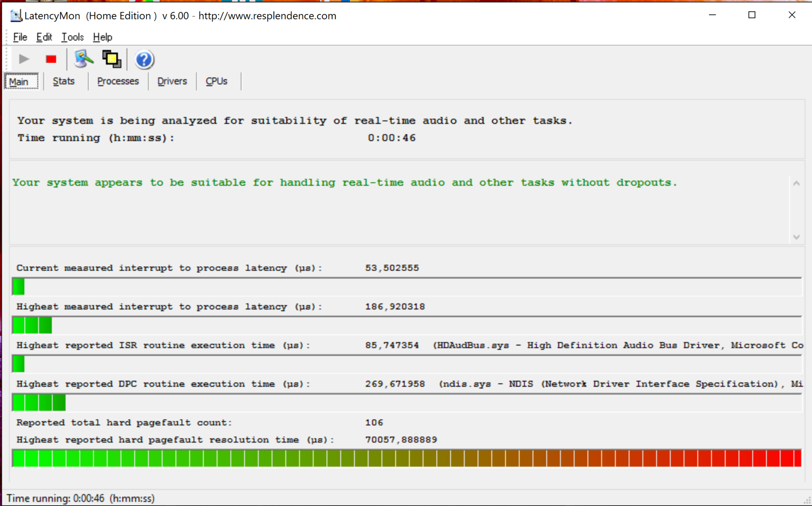The width and height of the screenshot is (812, 506).
Task: Open the blue question mark help icon
Action: pyautogui.click(x=144, y=60)
